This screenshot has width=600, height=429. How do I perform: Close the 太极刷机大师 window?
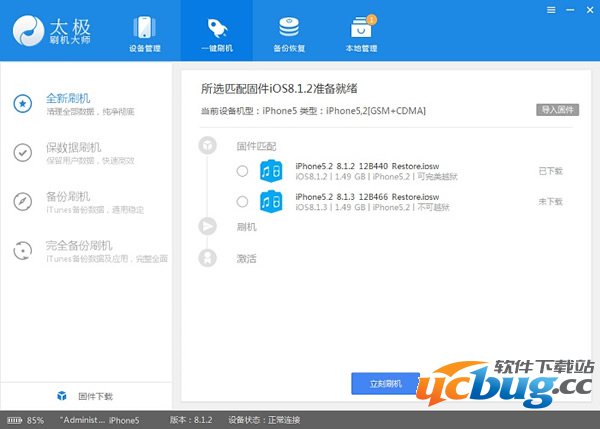[x=590, y=10]
